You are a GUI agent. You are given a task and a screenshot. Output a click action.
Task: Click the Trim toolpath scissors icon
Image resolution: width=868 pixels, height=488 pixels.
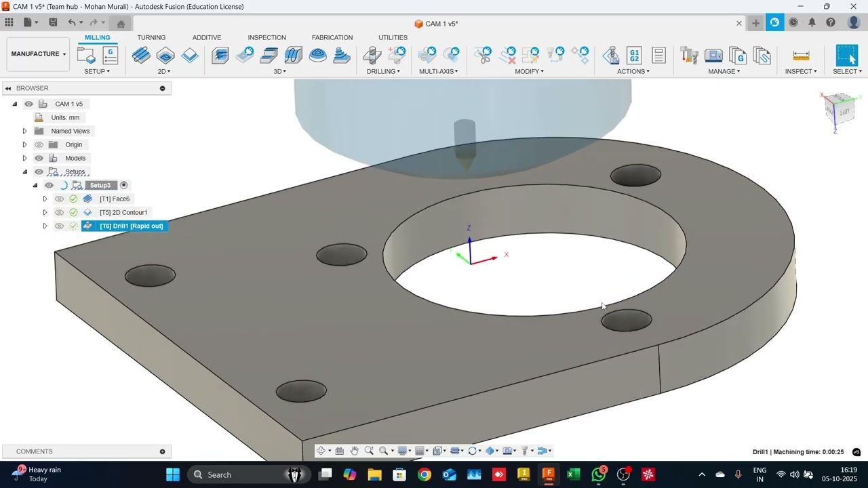483,56
